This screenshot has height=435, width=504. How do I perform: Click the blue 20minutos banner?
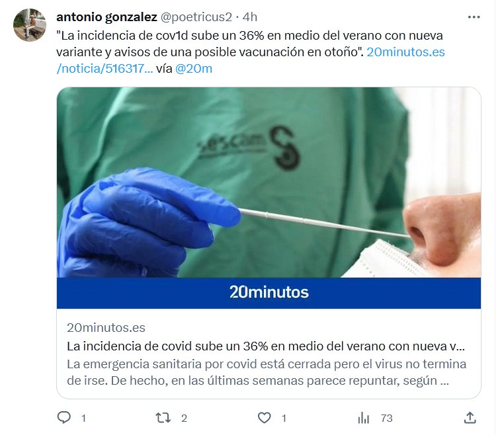coord(269,293)
